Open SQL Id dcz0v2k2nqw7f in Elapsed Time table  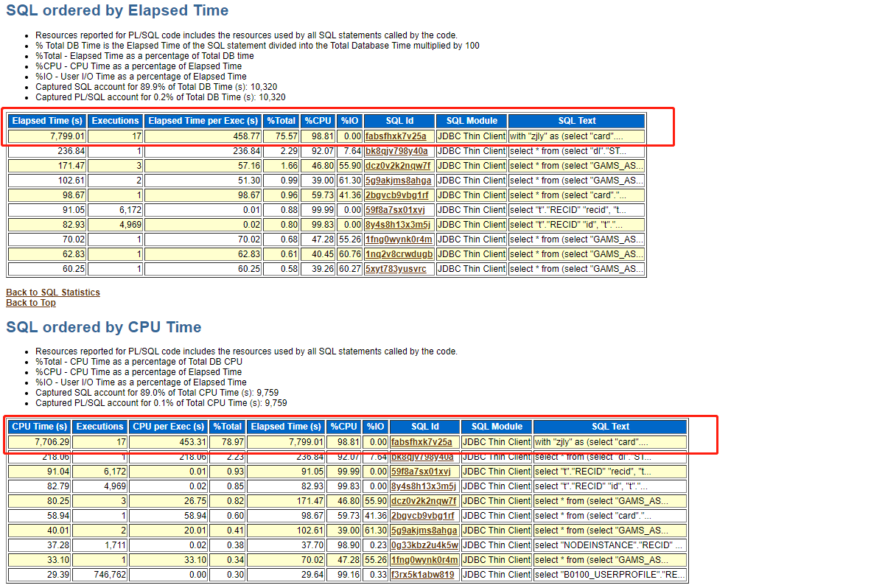click(x=398, y=166)
